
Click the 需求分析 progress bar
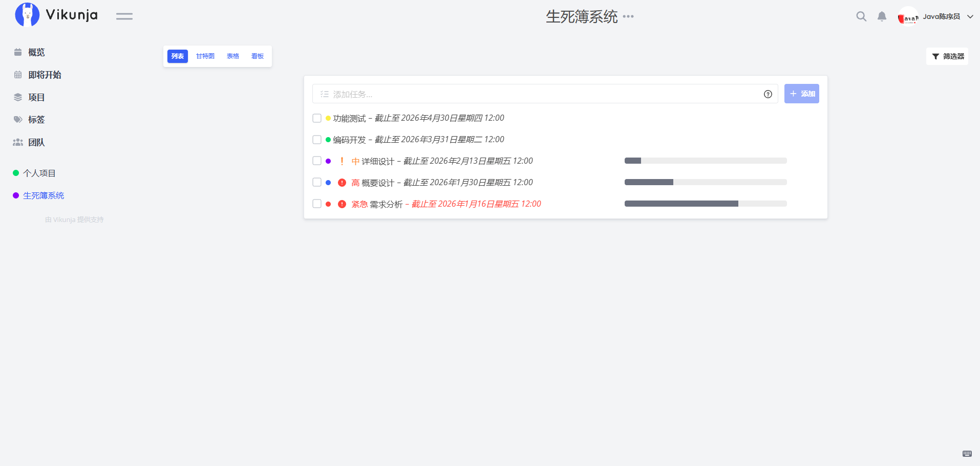click(x=705, y=204)
